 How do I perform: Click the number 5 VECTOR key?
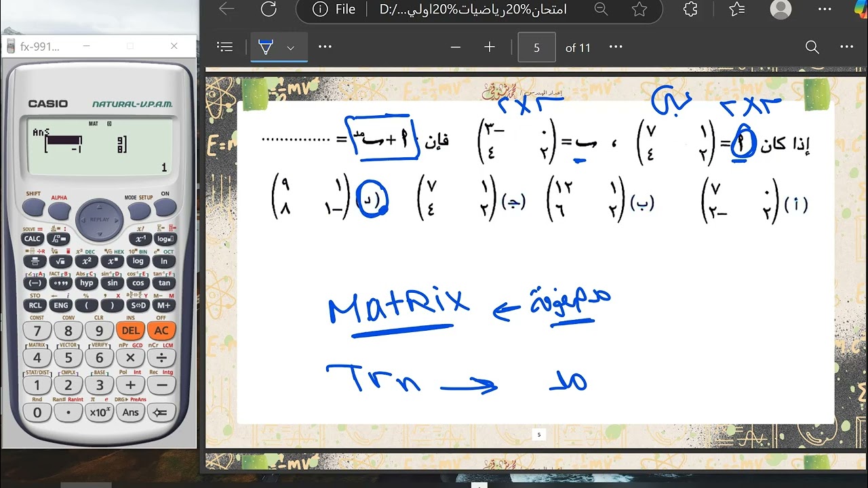point(68,358)
